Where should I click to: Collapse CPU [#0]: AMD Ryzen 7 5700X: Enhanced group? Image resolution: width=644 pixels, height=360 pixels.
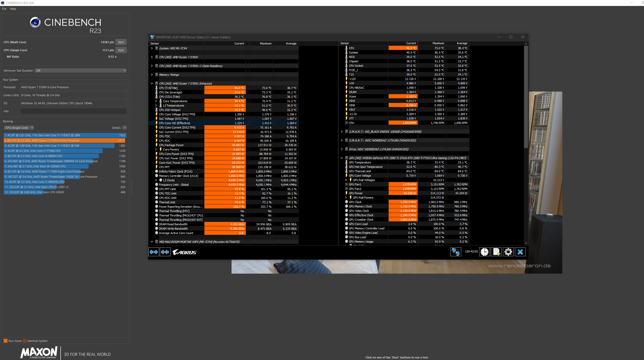pyautogui.click(x=152, y=84)
